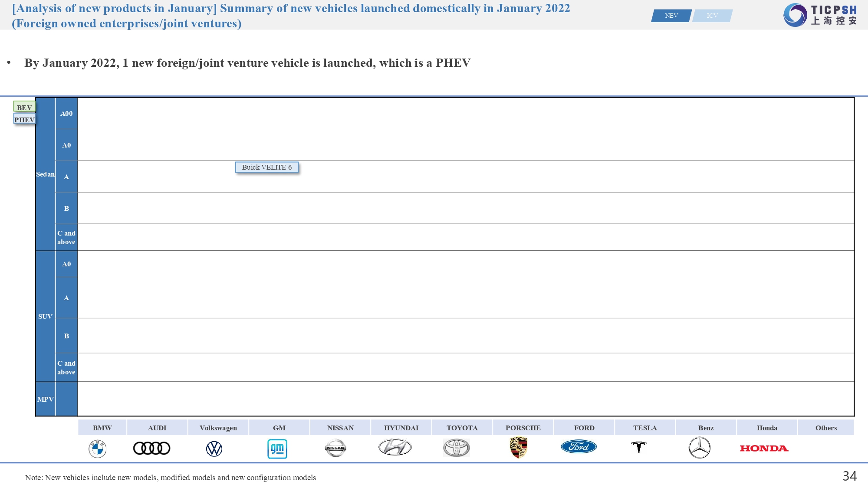Click the Audi four-rings logo
Image resolution: width=868 pixels, height=488 pixels.
coord(151,448)
